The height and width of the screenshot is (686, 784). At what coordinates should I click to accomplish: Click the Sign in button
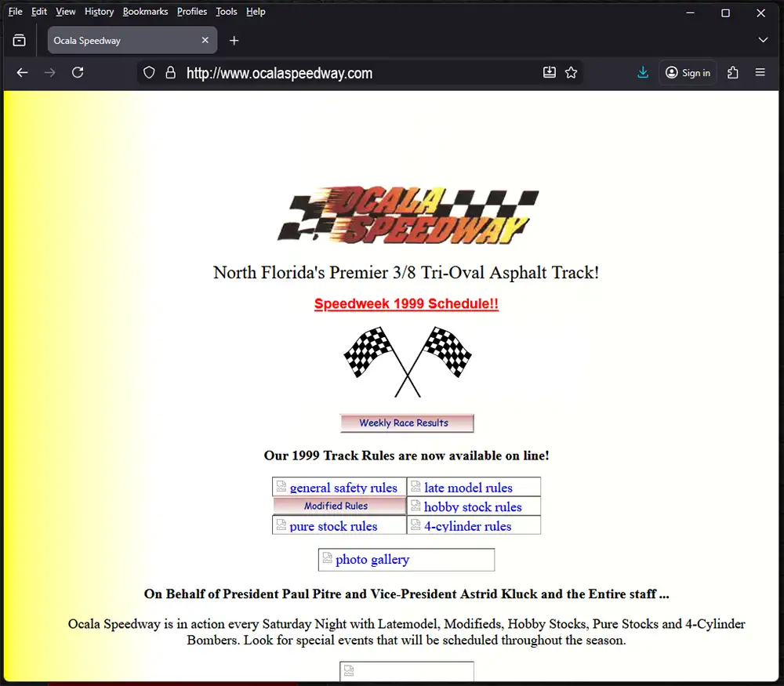pos(688,73)
